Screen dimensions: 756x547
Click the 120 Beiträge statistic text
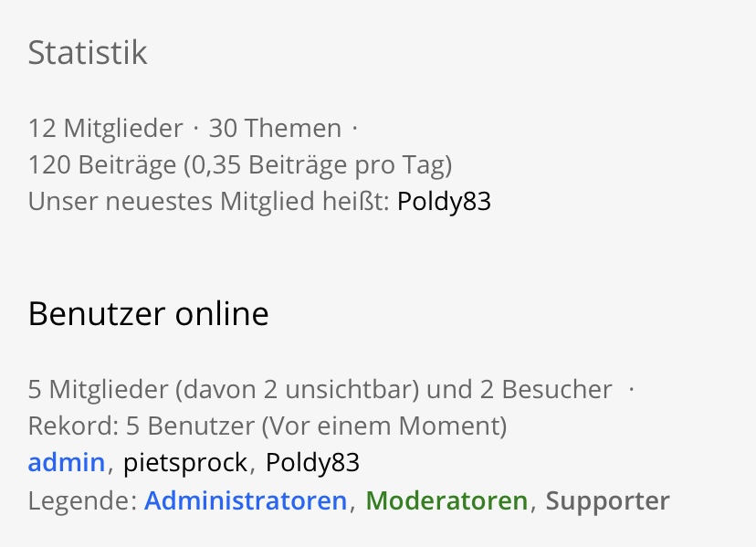point(102,165)
